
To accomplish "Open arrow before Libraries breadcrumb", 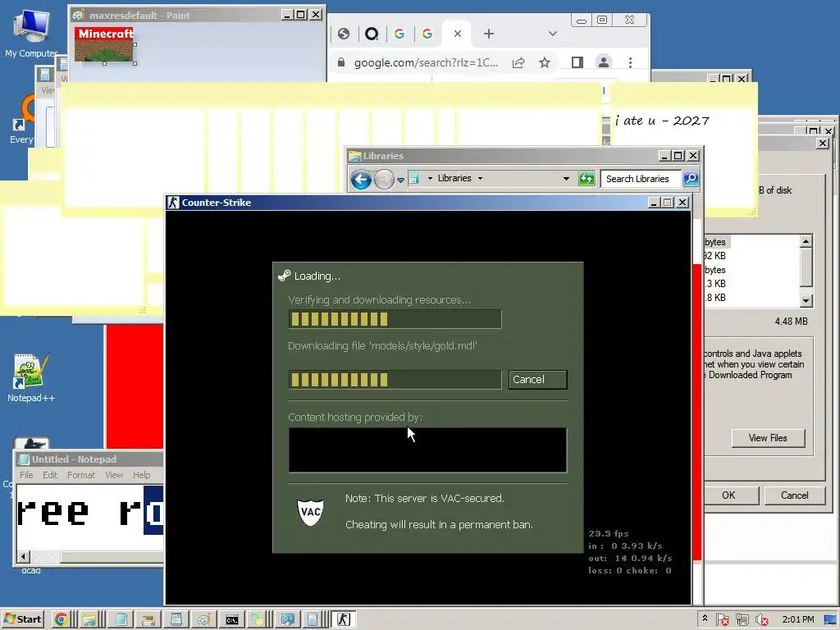I will pyautogui.click(x=430, y=178).
